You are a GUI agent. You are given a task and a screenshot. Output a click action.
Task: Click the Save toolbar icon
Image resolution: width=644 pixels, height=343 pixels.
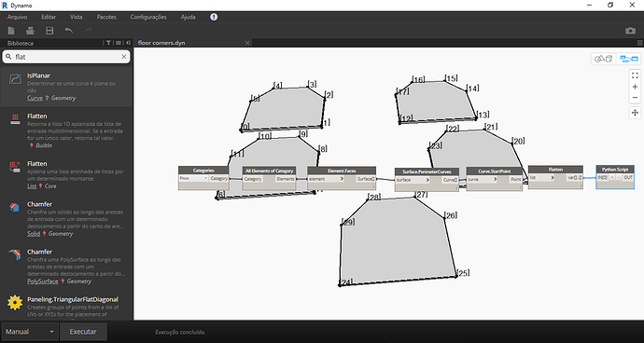[49, 31]
